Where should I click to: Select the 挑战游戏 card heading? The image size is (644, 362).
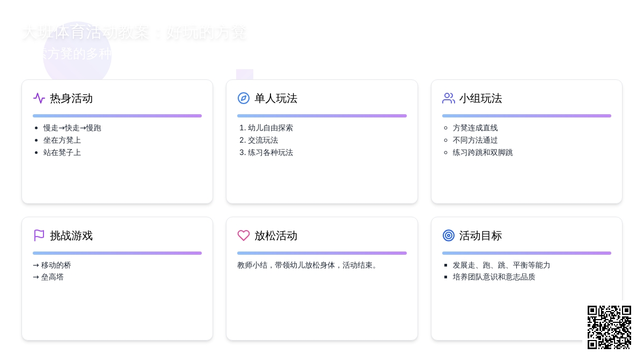(x=71, y=235)
